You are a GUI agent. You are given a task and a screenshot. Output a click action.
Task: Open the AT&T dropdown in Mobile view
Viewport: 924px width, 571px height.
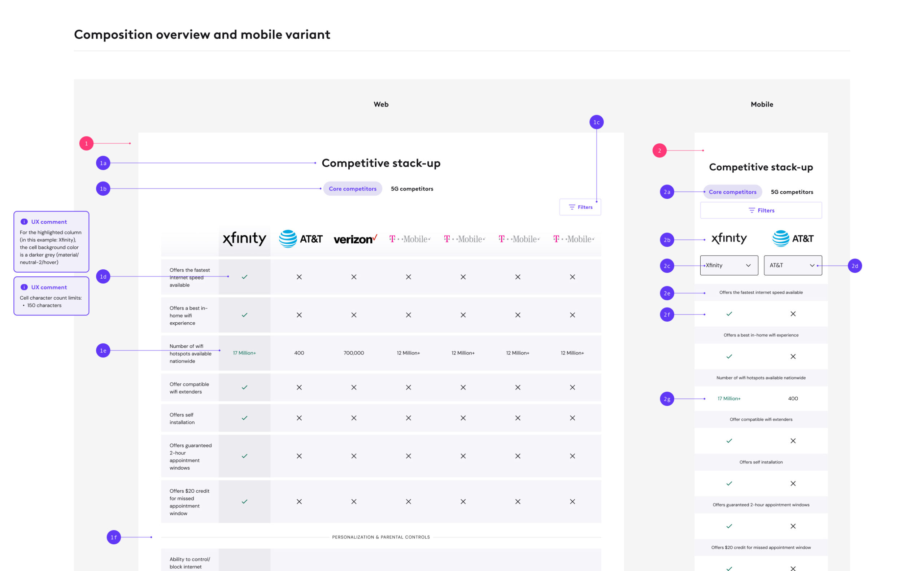click(x=793, y=265)
